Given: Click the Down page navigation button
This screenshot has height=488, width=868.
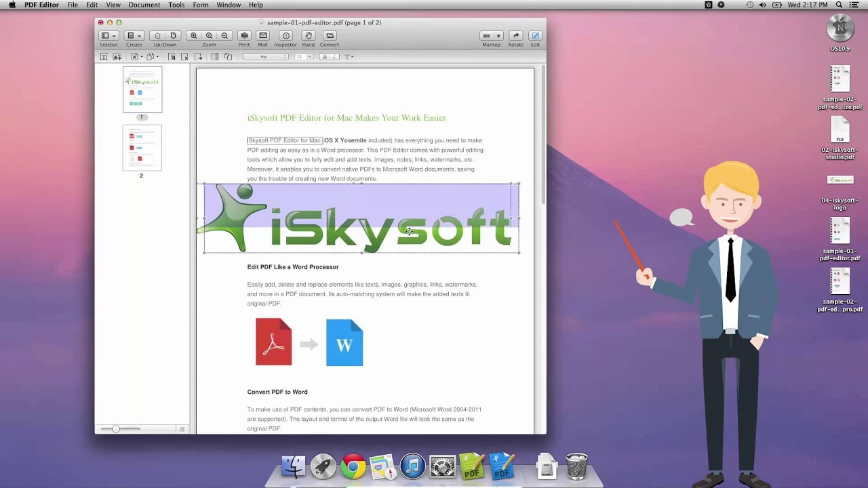Looking at the screenshot, I should click(173, 36).
